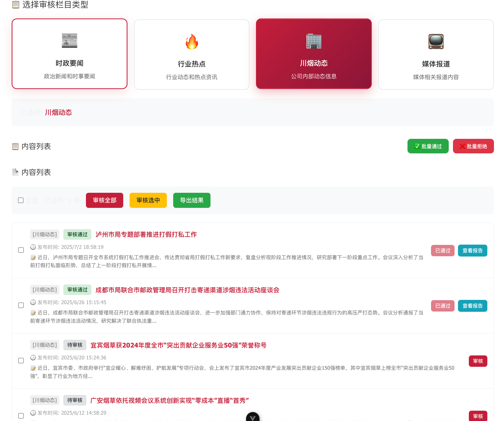Open article 广安烟草依托视频会议系统创新
The height and width of the screenshot is (421, 504).
[x=169, y=400]
